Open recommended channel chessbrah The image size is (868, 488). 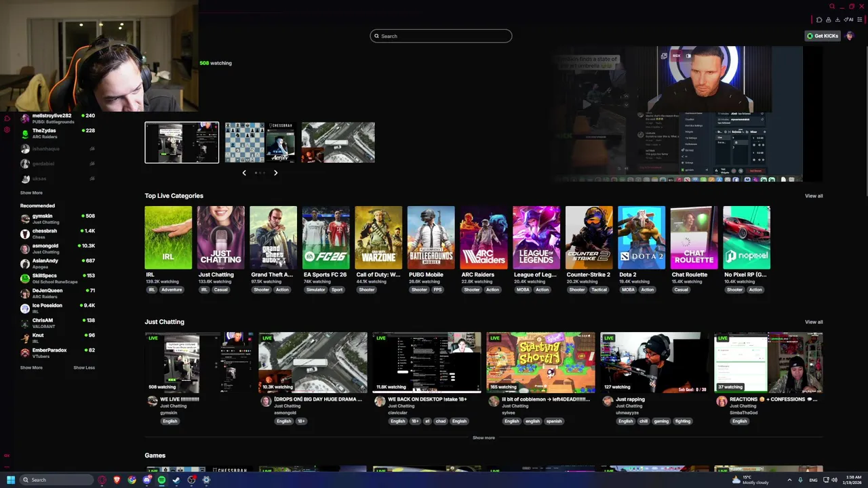point(58,234)
